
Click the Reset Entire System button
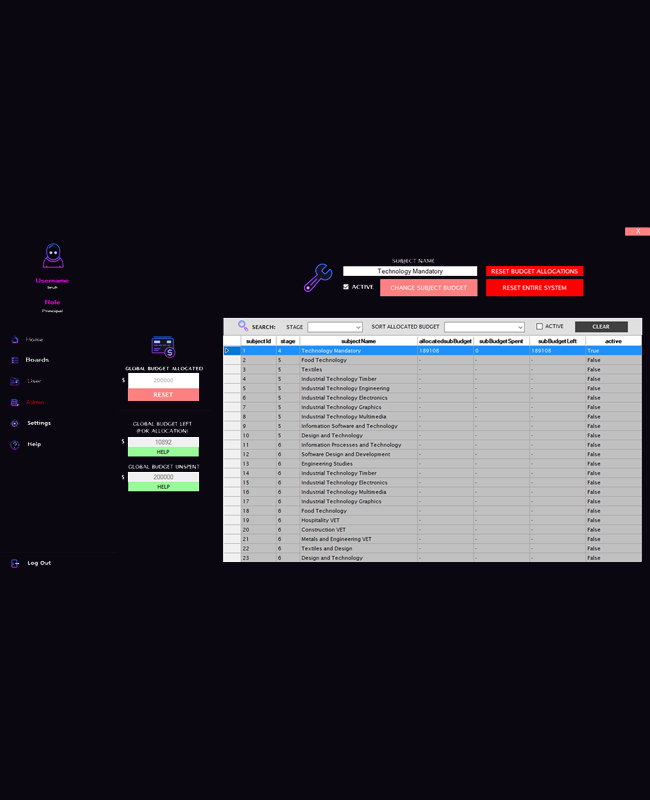(534, 288)
